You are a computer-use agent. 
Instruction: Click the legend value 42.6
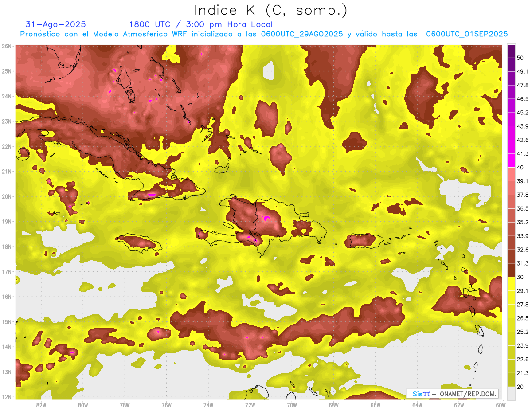[x=522, y=140]
